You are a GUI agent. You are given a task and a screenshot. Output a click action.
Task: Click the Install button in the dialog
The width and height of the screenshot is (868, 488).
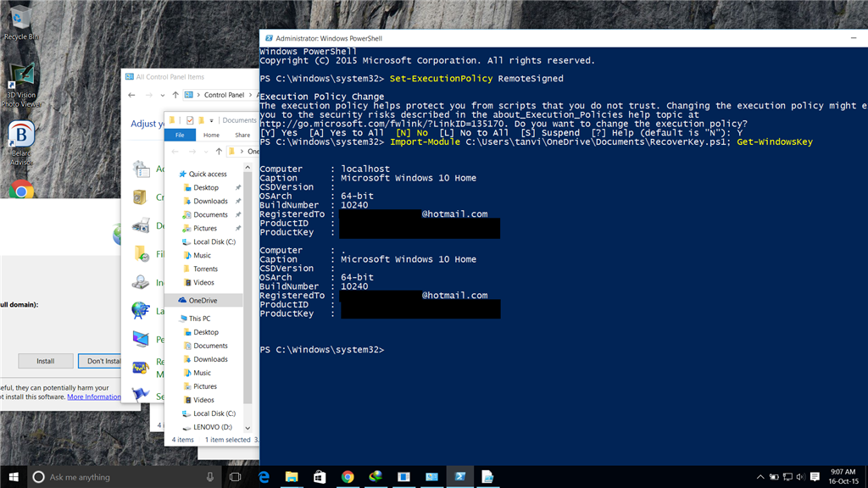tap(46, 361)
